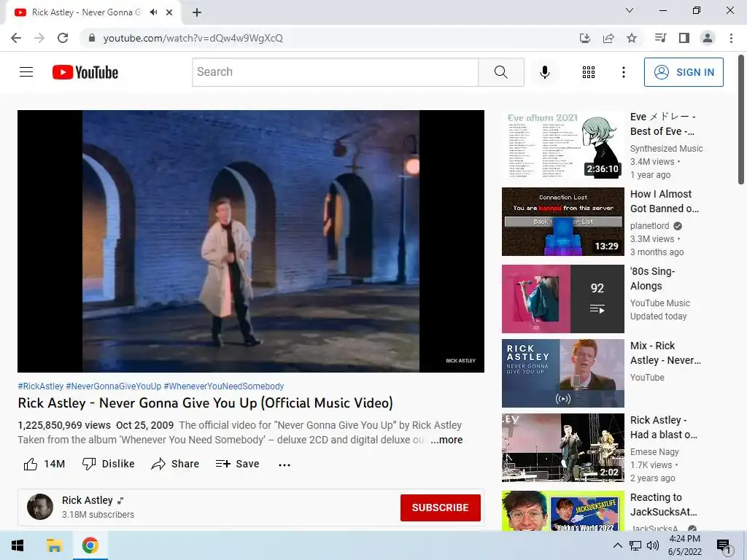Open taskbar clock showing 4:24 PM
The height and width of the screenshot is (560, 747).
684,545
